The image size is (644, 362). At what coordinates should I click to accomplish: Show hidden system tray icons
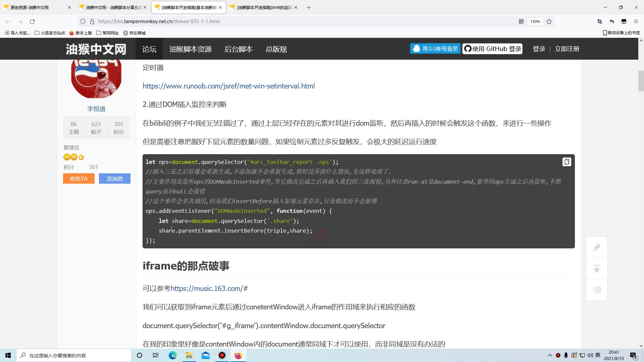(x=550, y=355)
